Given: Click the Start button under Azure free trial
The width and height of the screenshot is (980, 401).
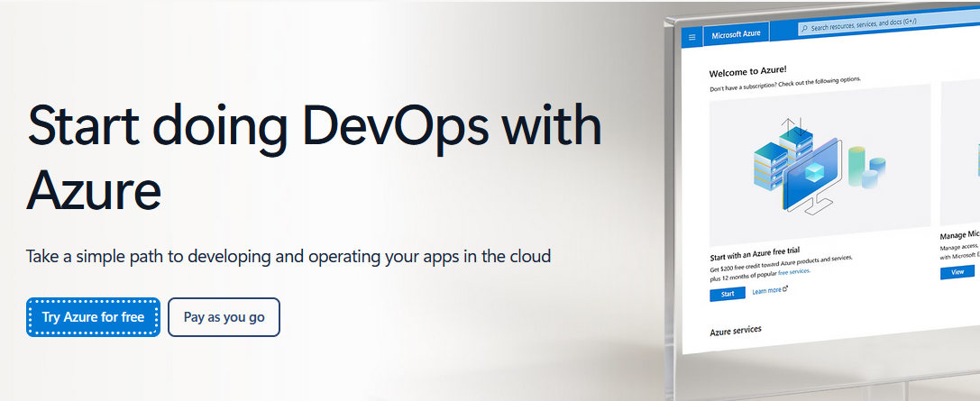Looking at the screenshot, I should click(728, 294).
